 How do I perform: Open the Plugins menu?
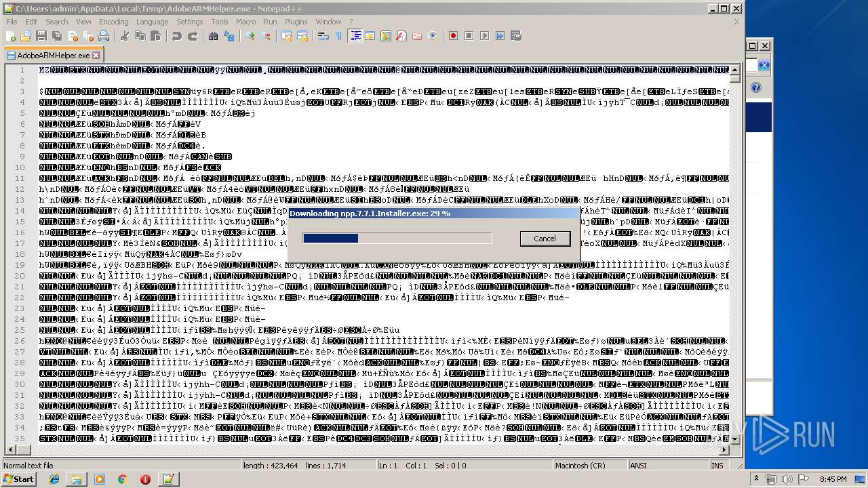pos(296,22)
